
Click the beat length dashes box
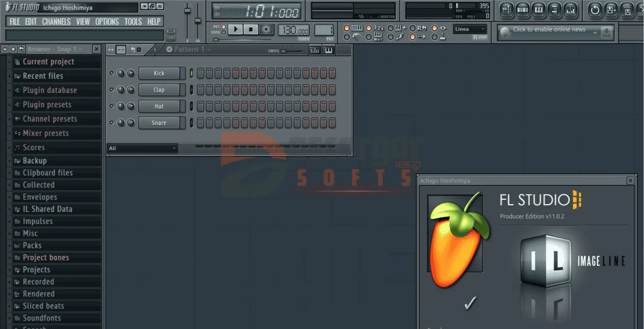click(121, 50)
